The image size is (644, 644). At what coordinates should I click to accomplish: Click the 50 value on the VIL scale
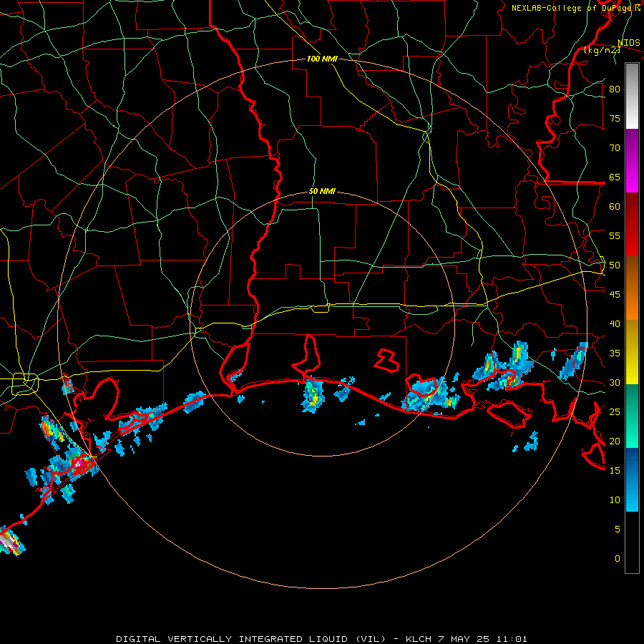(615, 265)
